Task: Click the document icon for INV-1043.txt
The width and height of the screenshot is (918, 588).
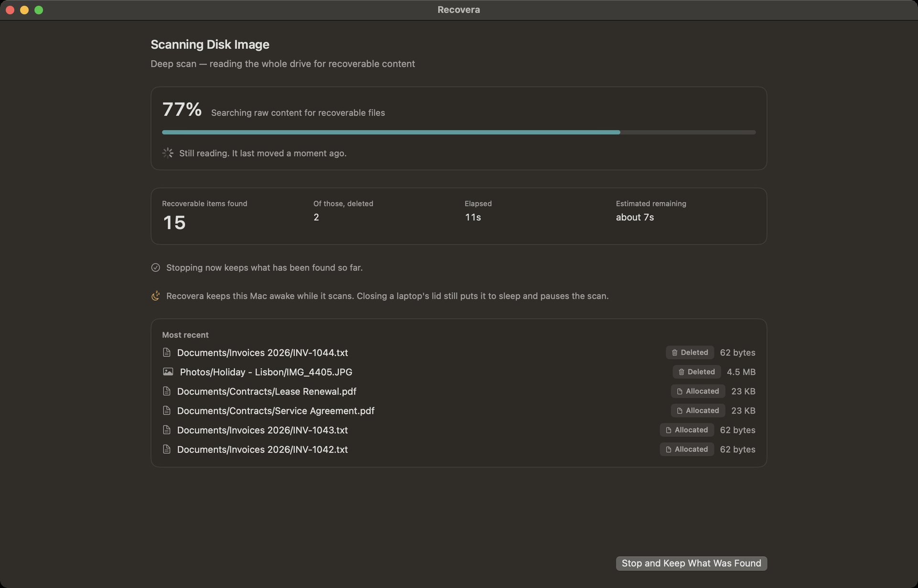Action: [166, 430]
